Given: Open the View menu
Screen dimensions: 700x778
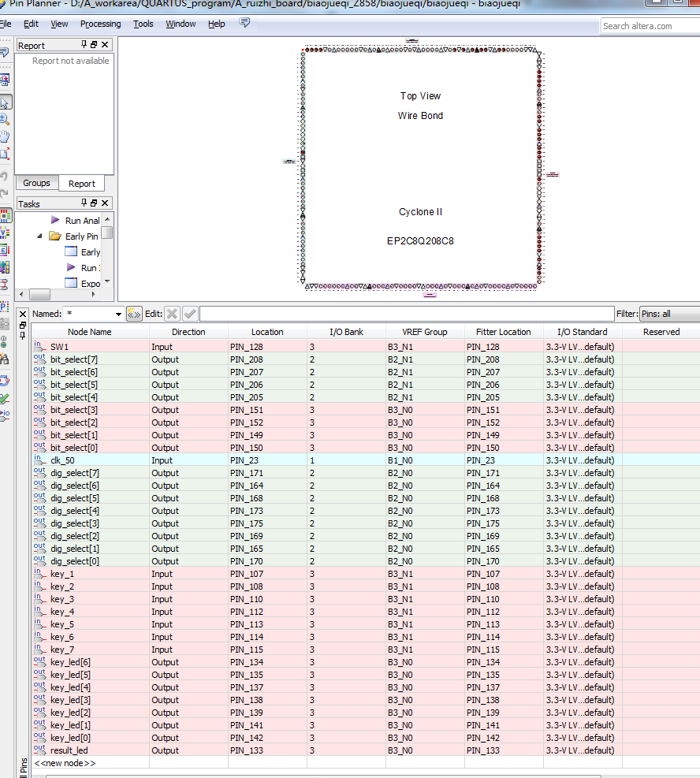Looking at the screenshot, I should (x=59, y=24).
